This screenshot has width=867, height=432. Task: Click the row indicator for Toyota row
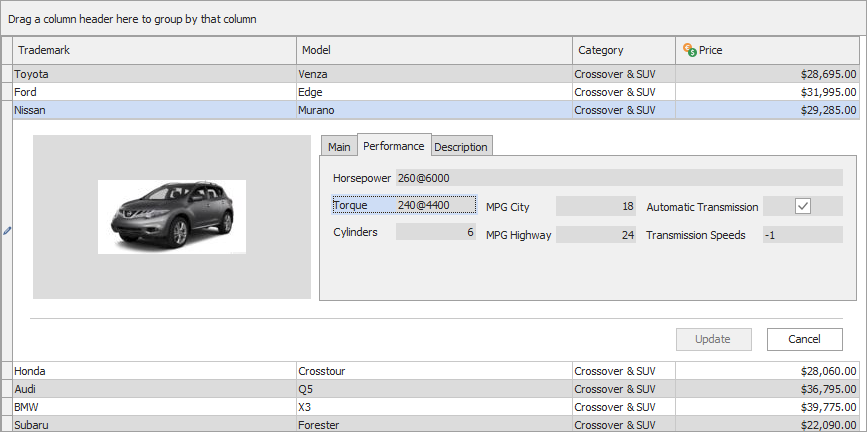point(7,74)
